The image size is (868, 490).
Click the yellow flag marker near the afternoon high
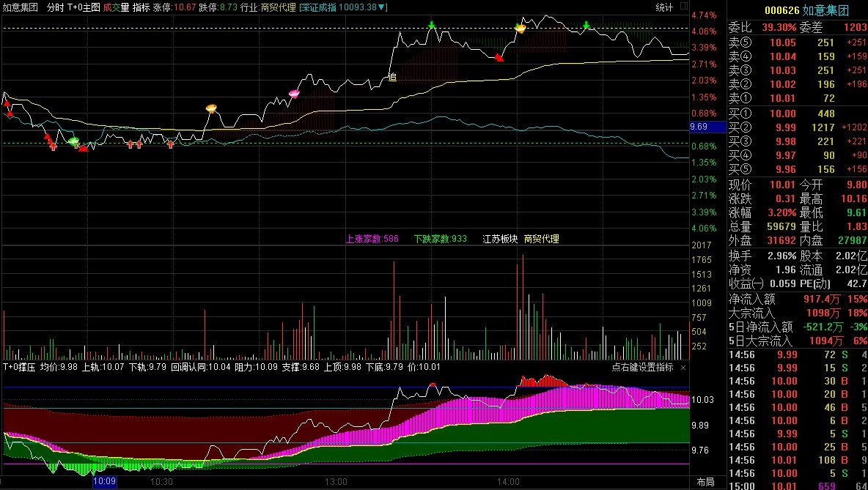(520, 26)
